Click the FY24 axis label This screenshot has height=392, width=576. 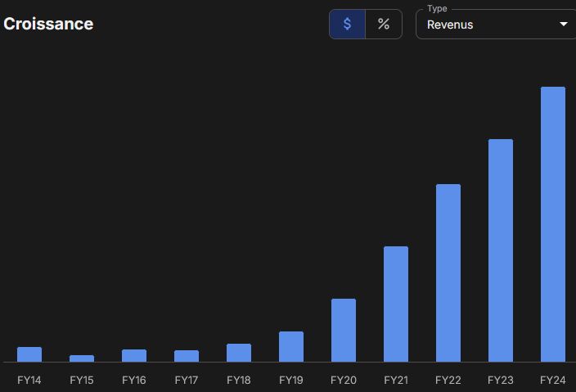[x=553, y=380]
